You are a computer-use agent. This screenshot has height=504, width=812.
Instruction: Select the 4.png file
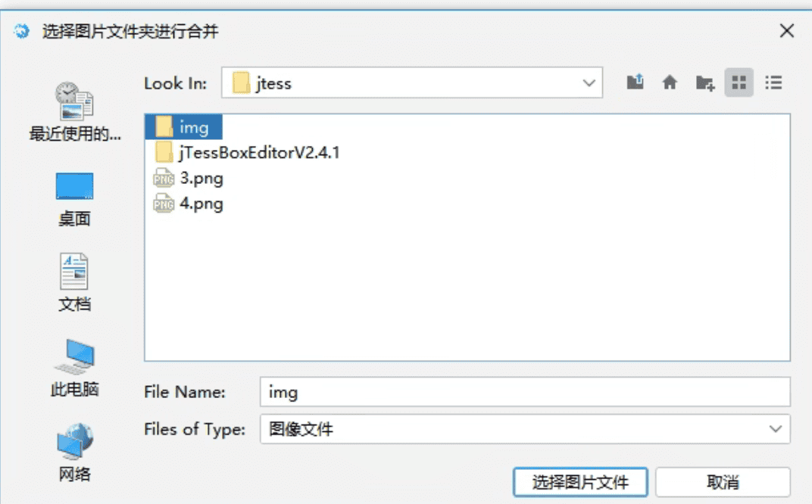tap(201, 204)
